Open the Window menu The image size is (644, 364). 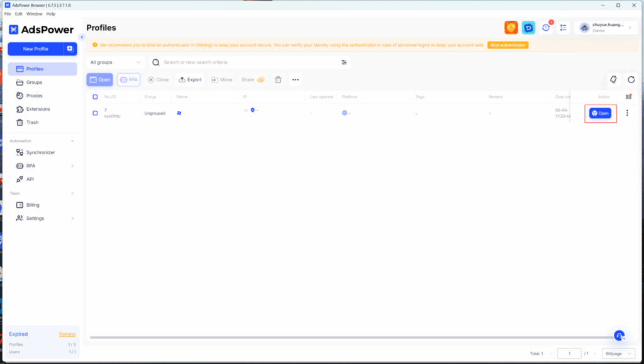pos(34,14)
